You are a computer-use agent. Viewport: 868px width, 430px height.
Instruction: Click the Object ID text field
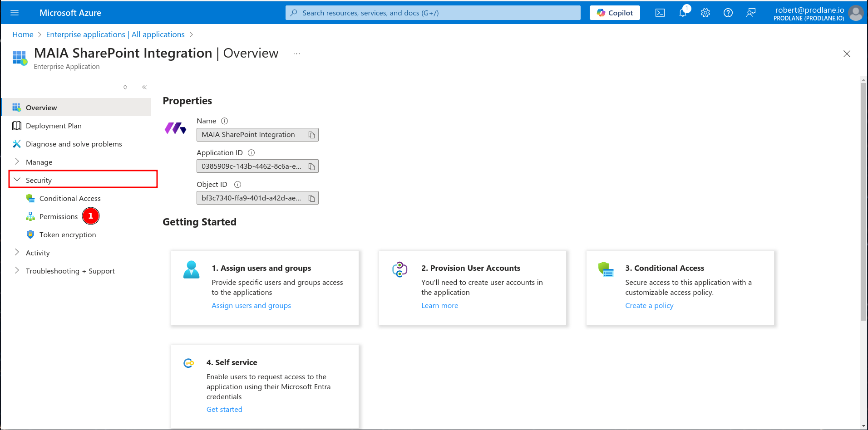click(257, 198)
